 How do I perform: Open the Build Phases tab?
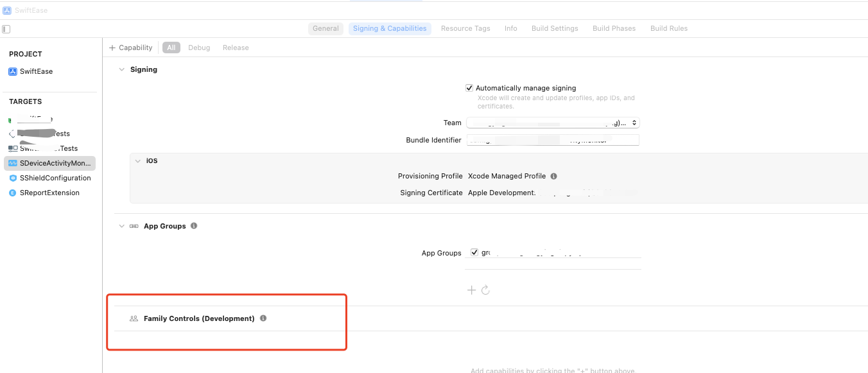[614, 28]
